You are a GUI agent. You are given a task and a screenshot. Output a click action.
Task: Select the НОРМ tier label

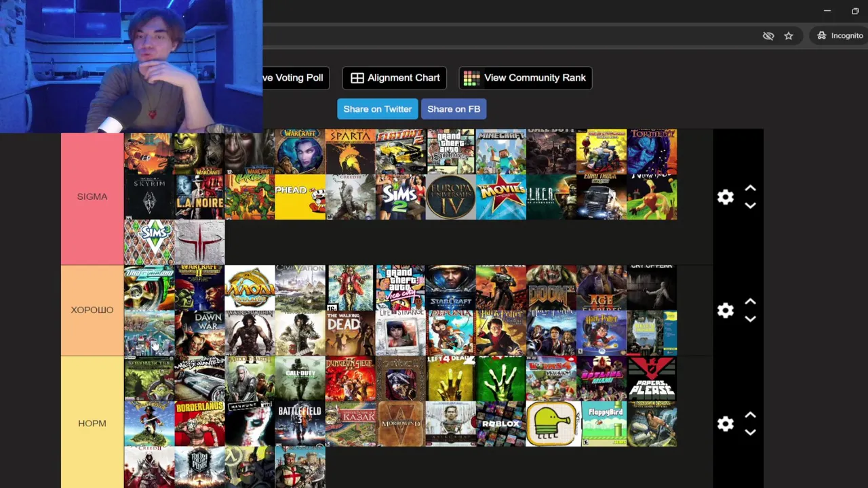coord(92,423)
